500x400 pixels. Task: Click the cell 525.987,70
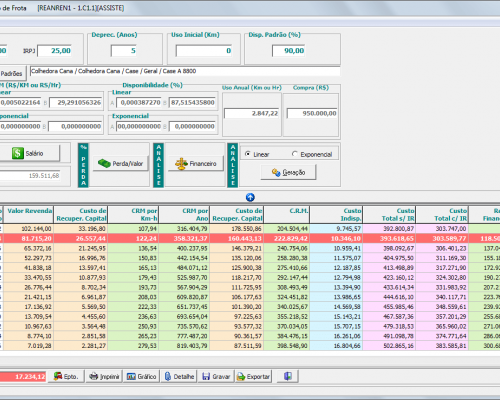184,277
